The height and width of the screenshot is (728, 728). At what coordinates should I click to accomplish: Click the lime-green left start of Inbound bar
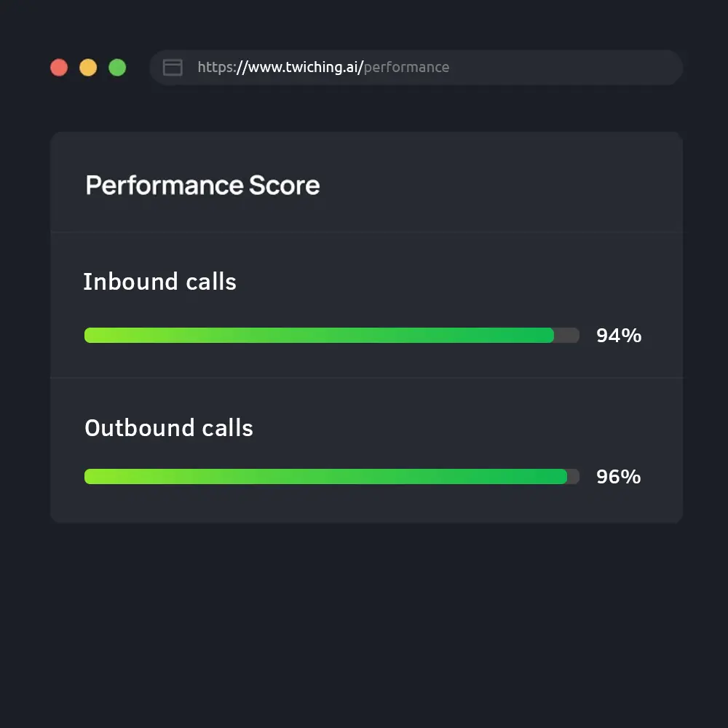coord(95,336)
